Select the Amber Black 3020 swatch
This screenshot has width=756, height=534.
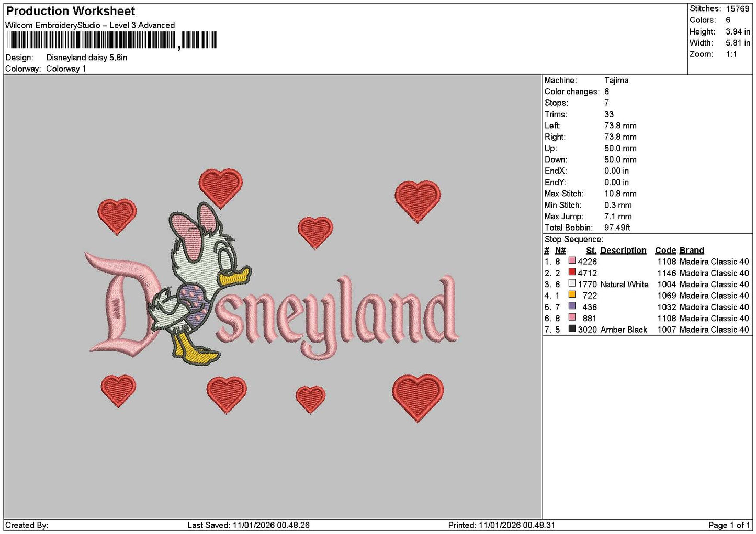tap(572, 329)
